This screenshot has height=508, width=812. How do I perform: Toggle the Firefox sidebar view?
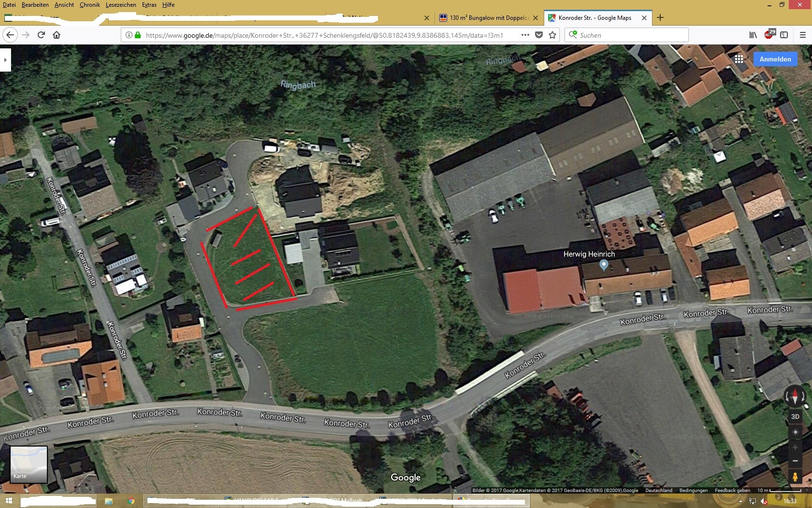(784, 35)
